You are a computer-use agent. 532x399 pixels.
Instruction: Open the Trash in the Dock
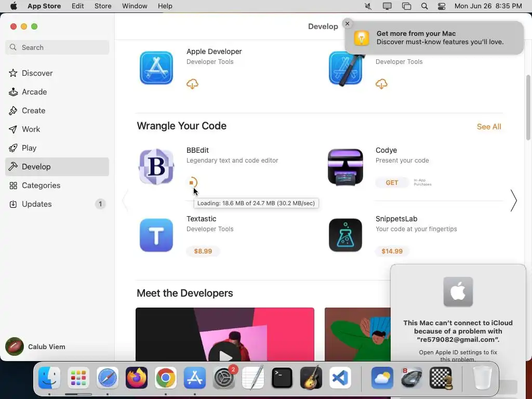tap(482, 377)
